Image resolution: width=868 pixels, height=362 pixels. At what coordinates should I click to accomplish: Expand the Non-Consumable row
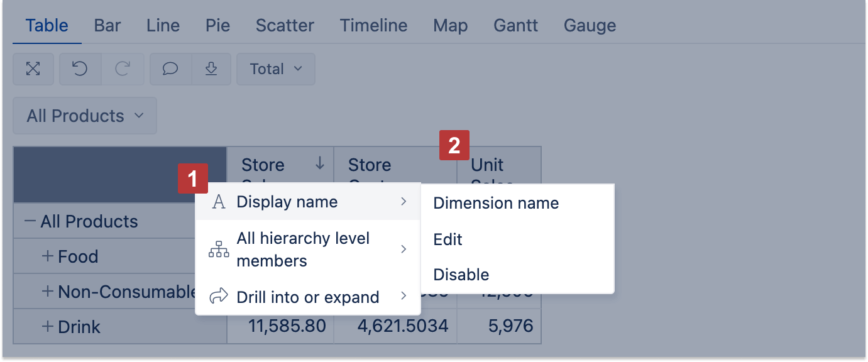coord(47,292)
